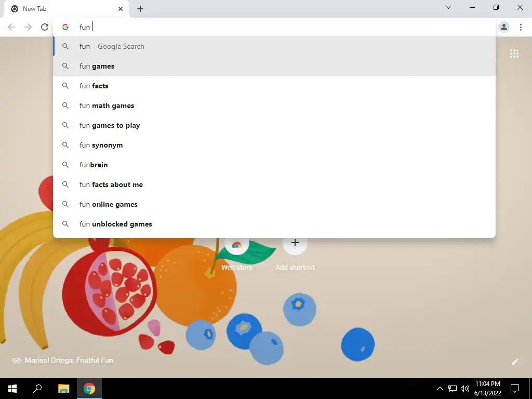The width and height of the screenshot is (532, 399).
Task: Open the Chrome profile avatar icon
Action: 504,27
